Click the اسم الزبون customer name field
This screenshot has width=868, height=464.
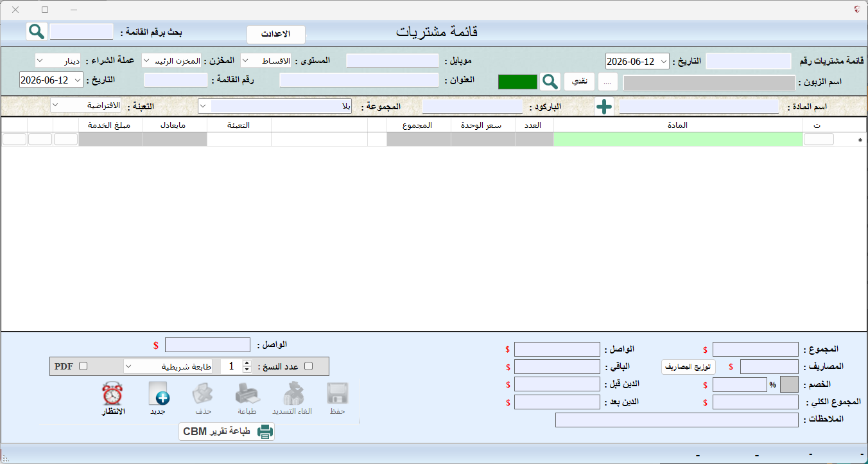(x=709, y=83)
